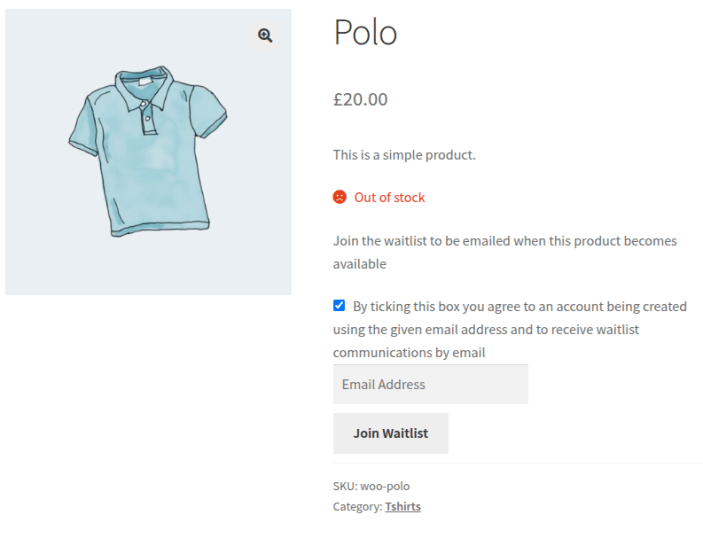Image resolution: width=703 pixels, height=546 pixels.
Task: Click the "This is a simple product." description
Action: coord(404,155)
